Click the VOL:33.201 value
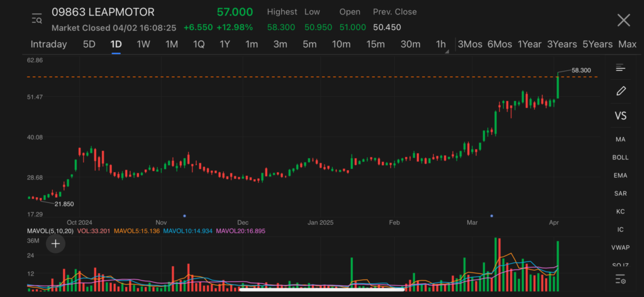 click(x=94, y=231)
